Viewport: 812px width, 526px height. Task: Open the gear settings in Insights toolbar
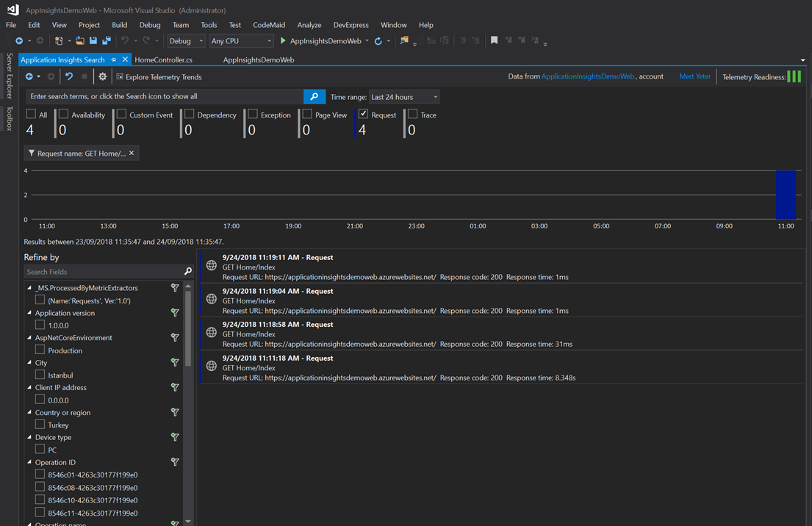tap(103, 76)
